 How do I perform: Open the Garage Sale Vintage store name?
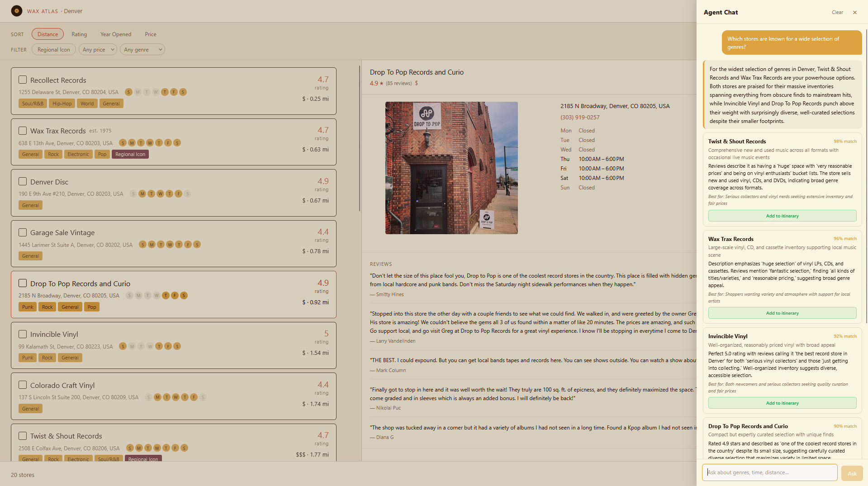62,233
